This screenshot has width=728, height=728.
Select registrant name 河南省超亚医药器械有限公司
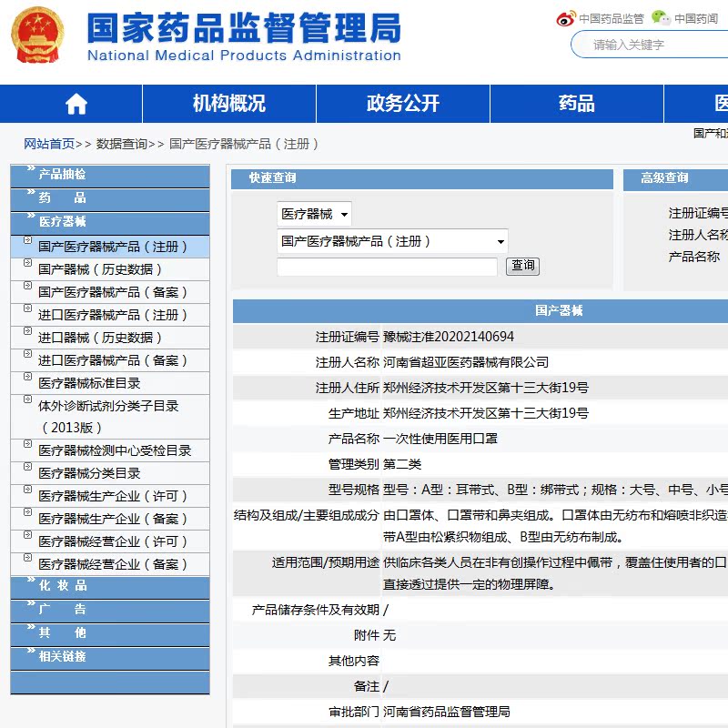[x=466, y=362]
